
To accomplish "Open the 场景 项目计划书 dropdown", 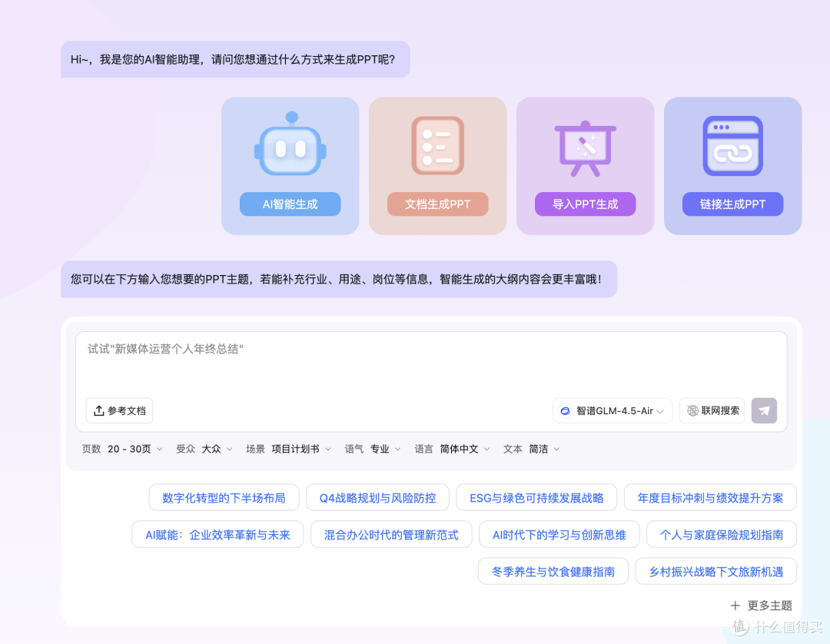I will click(288, 449).
